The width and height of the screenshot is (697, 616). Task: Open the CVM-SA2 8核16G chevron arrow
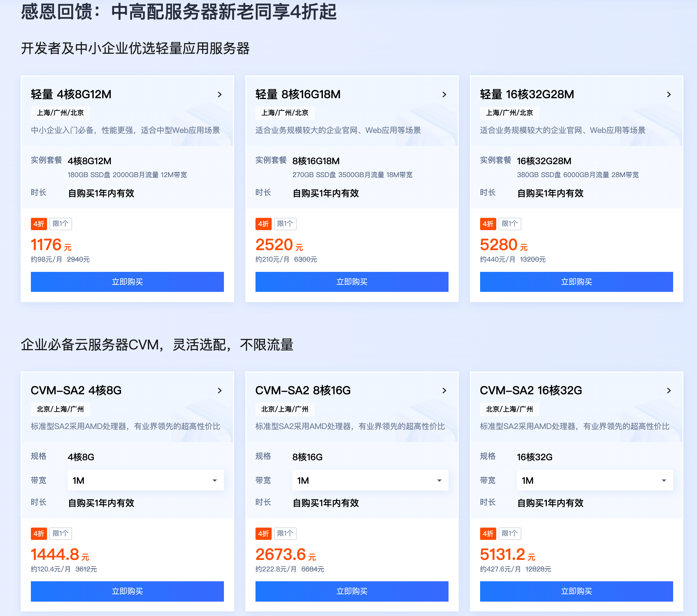pyautogui.click(x=444, y=390)
